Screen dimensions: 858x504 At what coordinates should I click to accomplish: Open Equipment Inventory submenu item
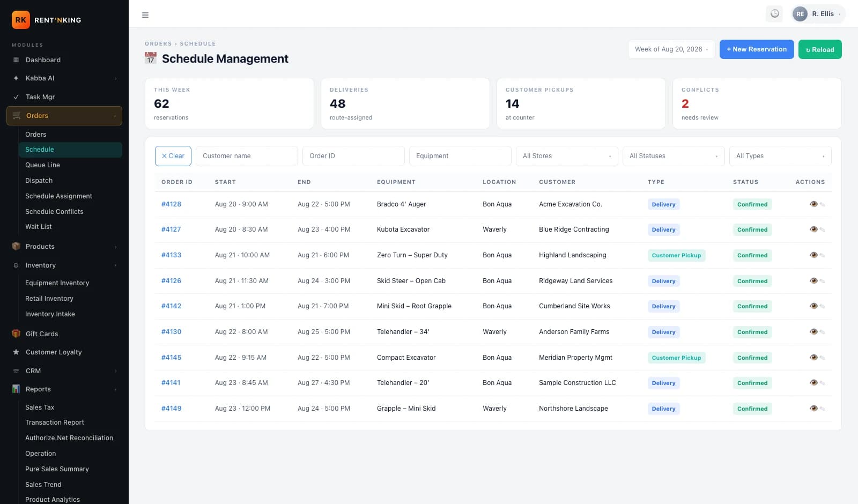tap(70, 283)
